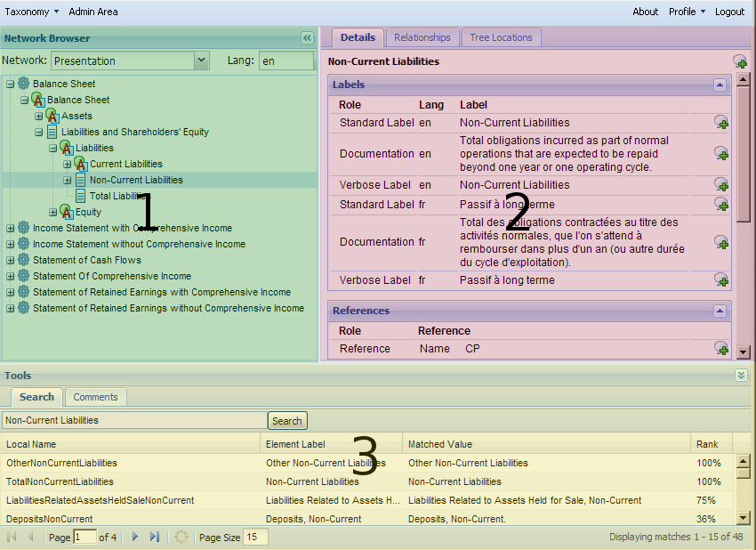Open the Network dropdown showing Presentation
The height and width of the screenshot is (550, 756).
click(202, 60)
